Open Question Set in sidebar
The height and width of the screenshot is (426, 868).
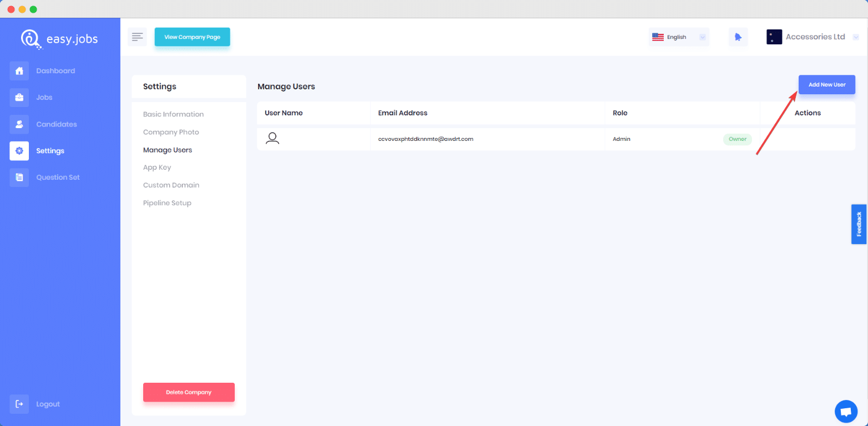point(58,177)
